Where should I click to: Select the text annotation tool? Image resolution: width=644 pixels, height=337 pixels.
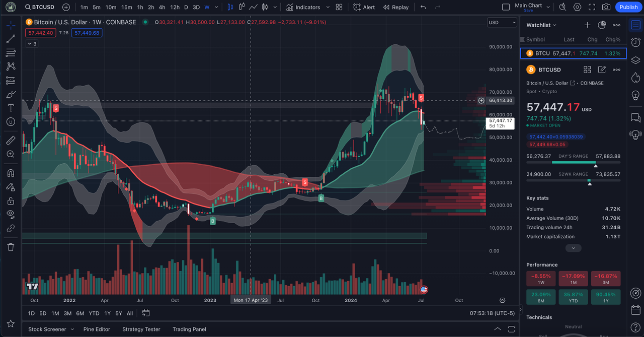click(11, 108)
